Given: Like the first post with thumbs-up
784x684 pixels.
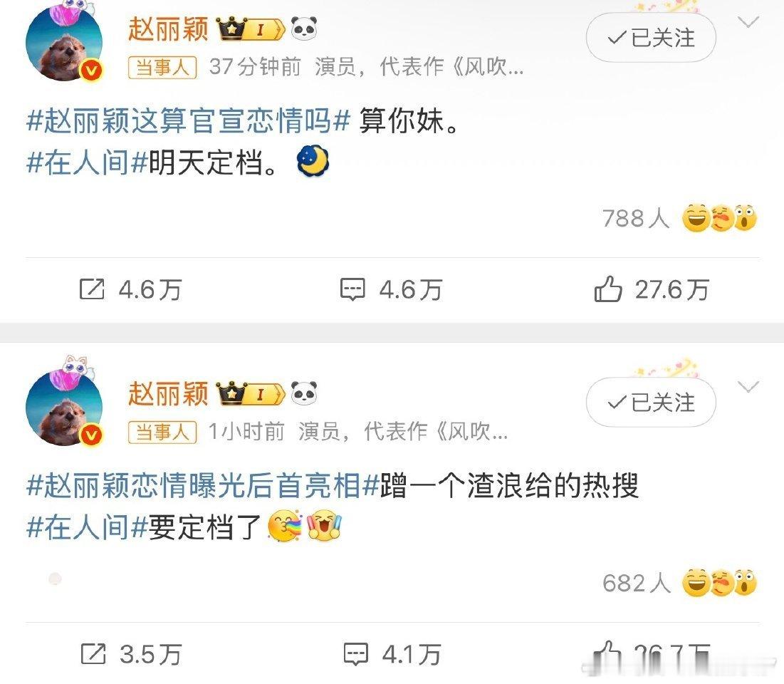Looking at the screenshot, I should pyautogui.click(x=608, y=289).
